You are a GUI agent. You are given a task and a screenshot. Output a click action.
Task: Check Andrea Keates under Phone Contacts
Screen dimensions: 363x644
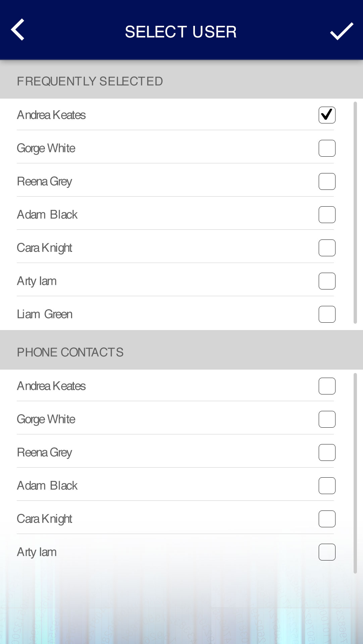(327, 386)
